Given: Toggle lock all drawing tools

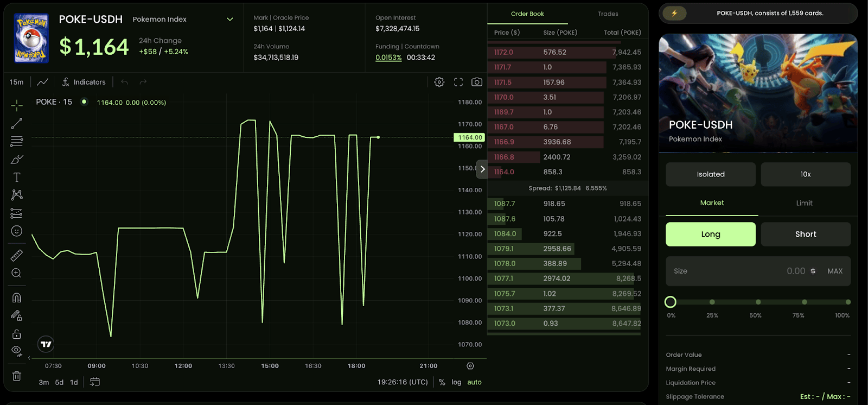Looking at the screenshot, I should (17, 334).
